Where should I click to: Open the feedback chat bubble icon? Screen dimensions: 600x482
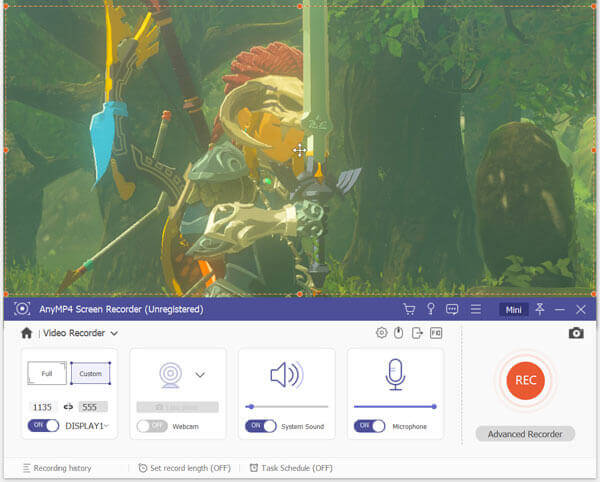pyautogui.click(x=452, y=309)
